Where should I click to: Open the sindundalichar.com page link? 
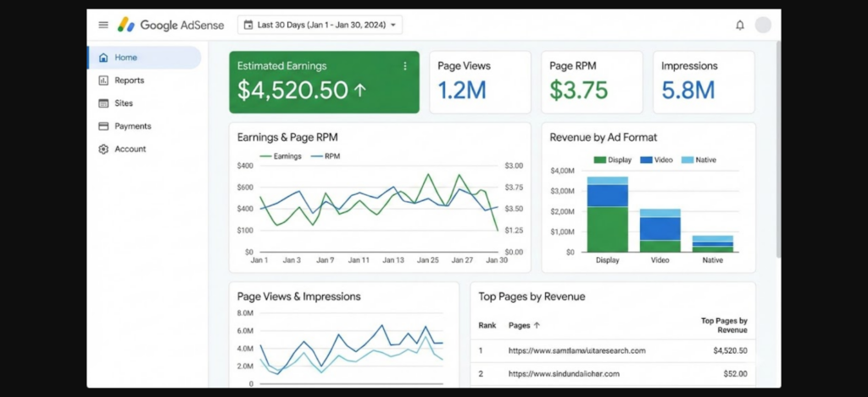[564, 374]
